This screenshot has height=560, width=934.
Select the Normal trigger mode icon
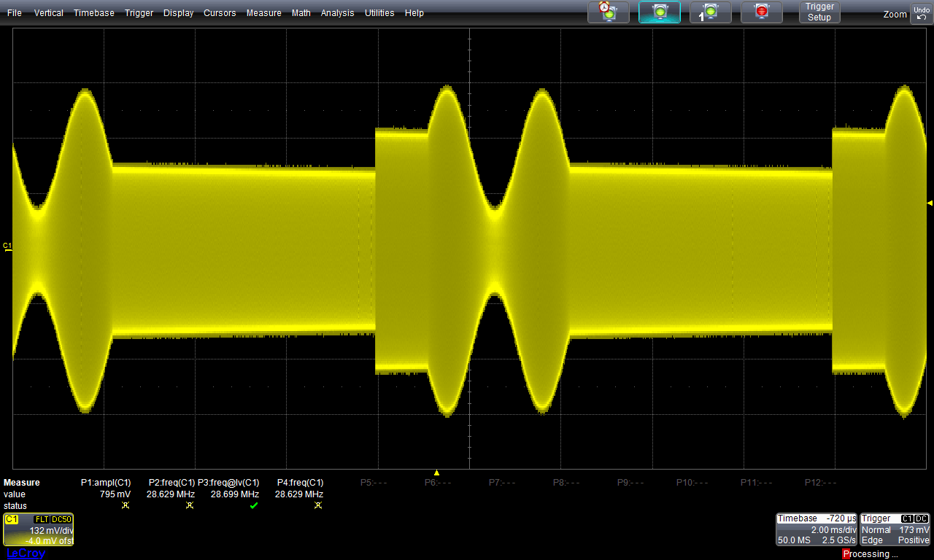(x=659, y=12)
